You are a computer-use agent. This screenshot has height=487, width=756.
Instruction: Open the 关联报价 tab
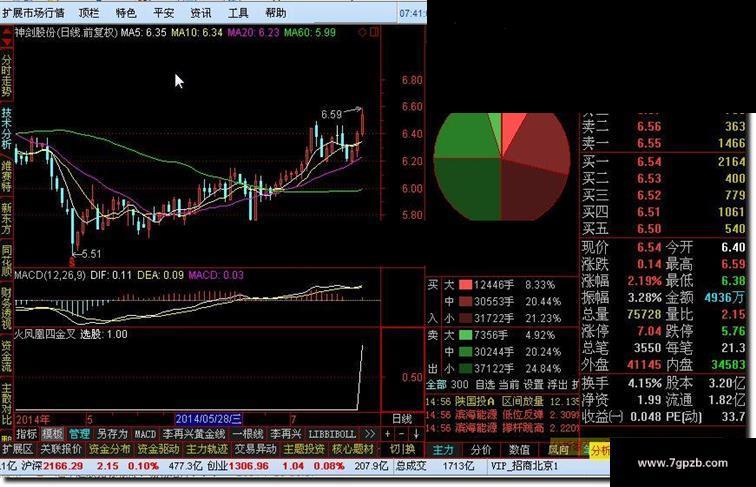pos(61,449)
